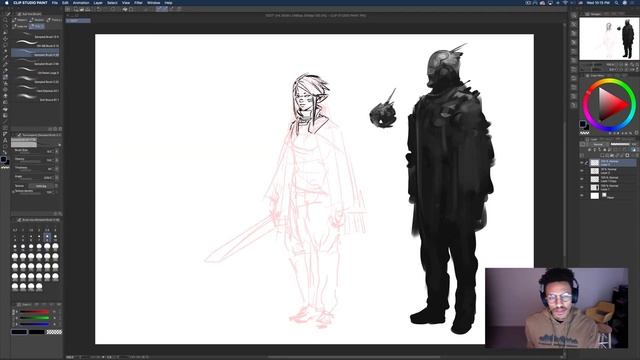Screen dimensions: 640x360
Task: Select the Selection area tool
Action: 5,45
